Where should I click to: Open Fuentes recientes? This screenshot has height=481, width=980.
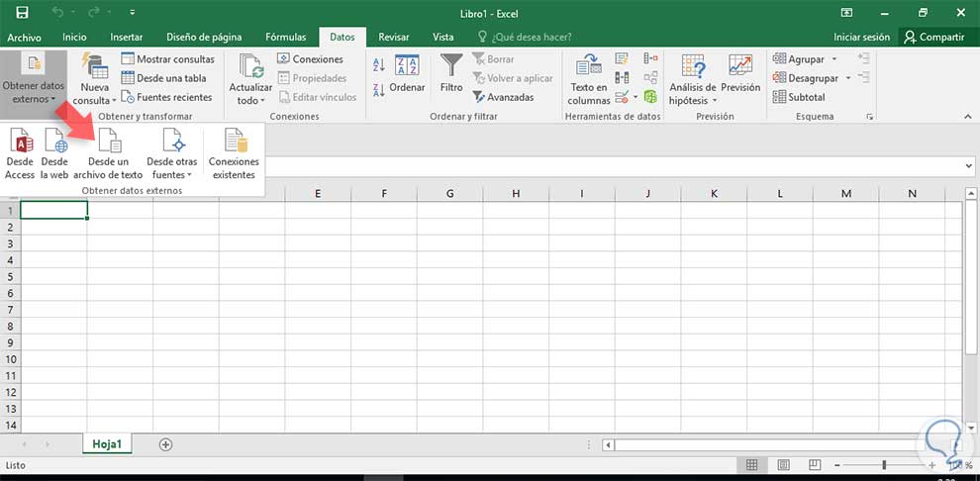[x=167, y=97]
